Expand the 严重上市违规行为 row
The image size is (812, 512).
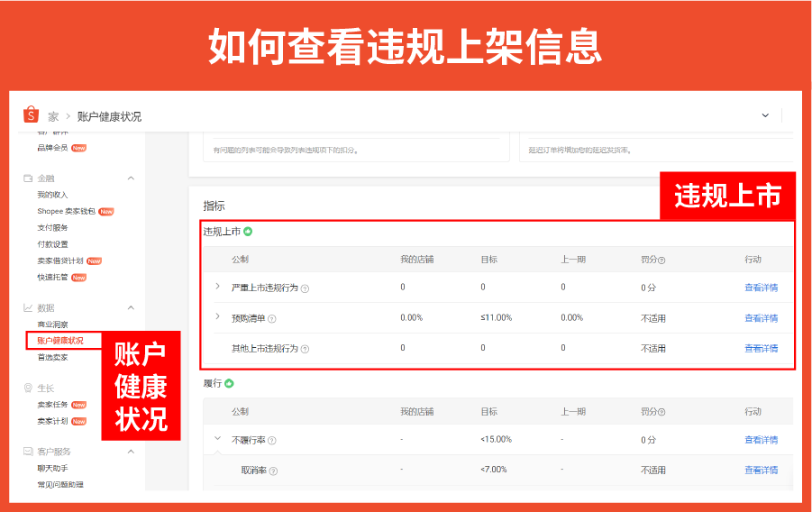217,286
